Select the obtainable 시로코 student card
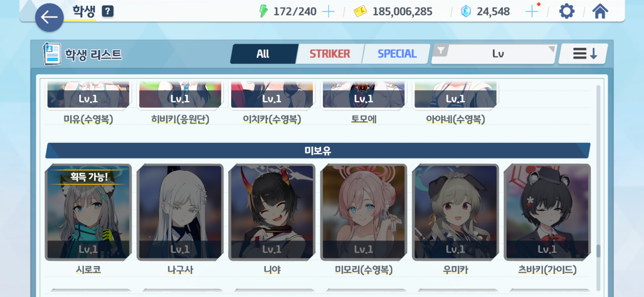Image resolution: width=644 pixels, height=297 pixels. pyautogui.click(x=88, y=212)
